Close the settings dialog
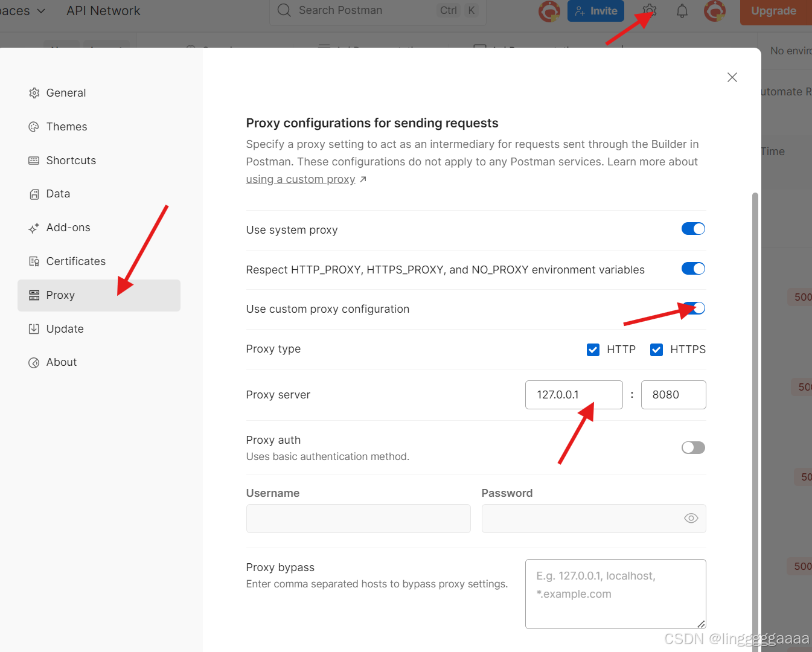Image resolution: width=812 pixels, height=652 pixels. (x=732, y=77)
